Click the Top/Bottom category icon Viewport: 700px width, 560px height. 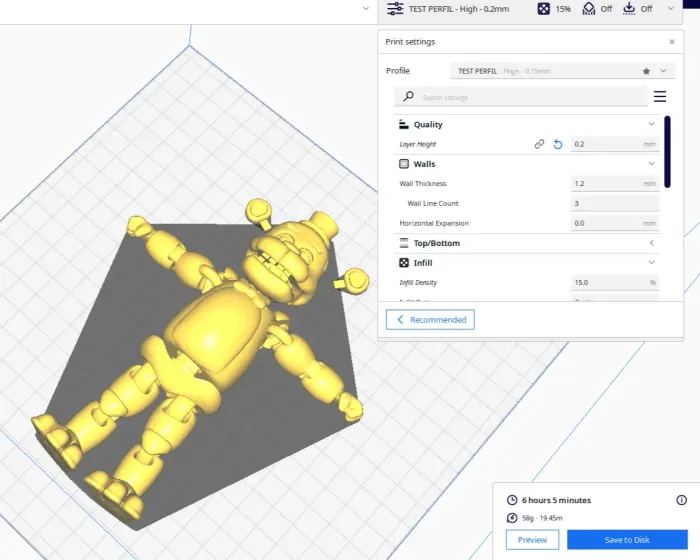pos(404,243)
